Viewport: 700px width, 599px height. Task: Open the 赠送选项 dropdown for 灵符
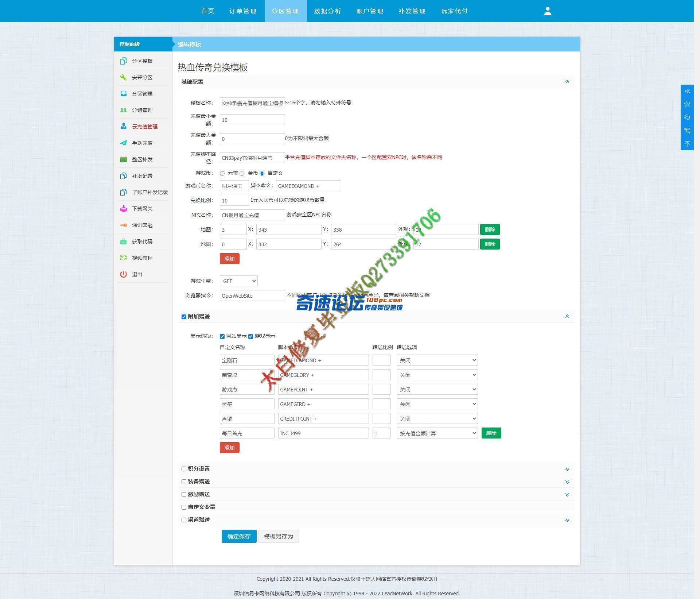pyautogui.click(x=437, y=404)
